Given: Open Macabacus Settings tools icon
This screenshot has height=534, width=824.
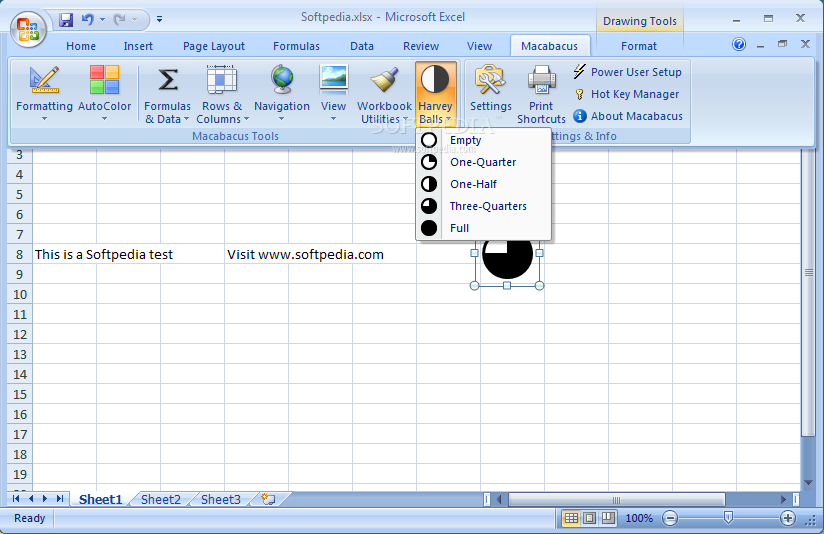Looking at the screenshot, I should tap(490, 79).
